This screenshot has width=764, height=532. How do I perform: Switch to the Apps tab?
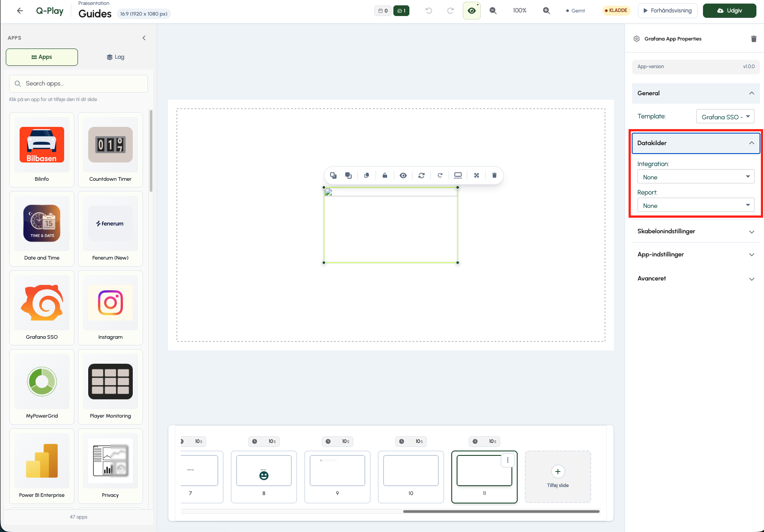click(x=42, y=57)
